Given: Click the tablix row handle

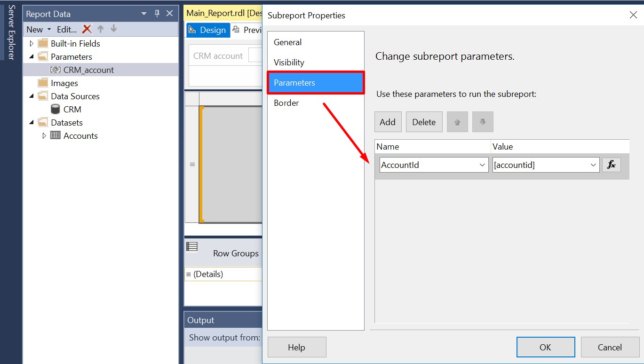Looking at the screenshot, I should click(x=192, y=165).
